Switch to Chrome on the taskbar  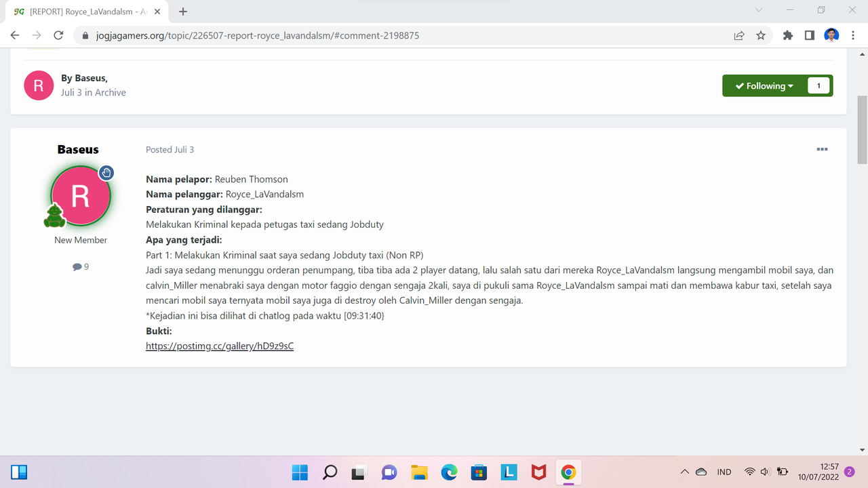(568, 472)
